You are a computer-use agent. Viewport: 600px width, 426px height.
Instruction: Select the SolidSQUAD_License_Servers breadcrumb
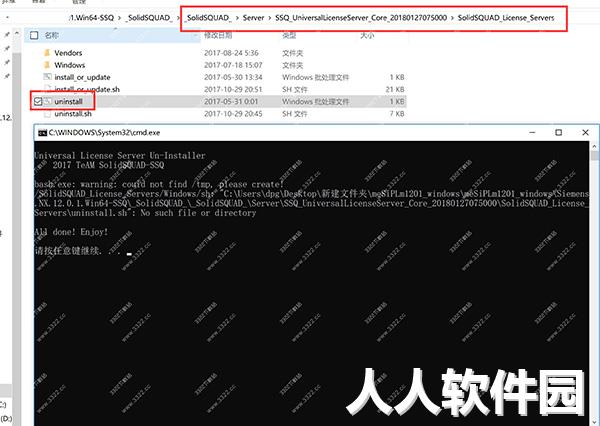(x=506, y=18)
